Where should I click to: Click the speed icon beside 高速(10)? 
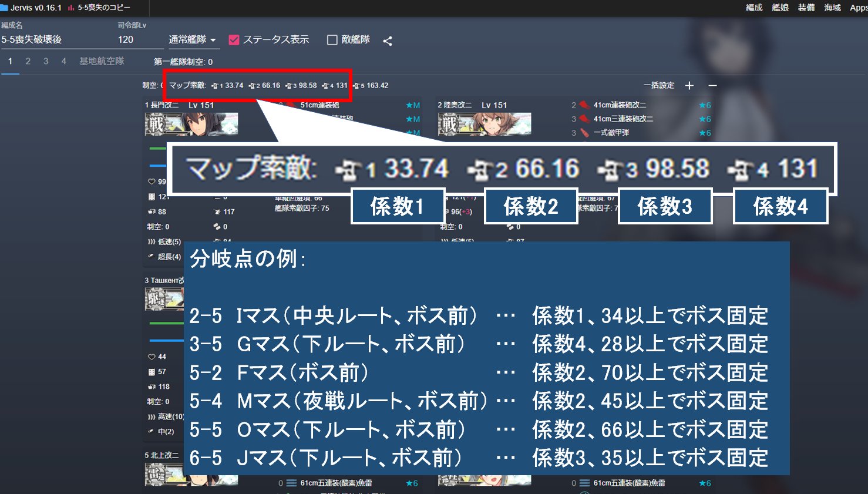click(152, 416)
